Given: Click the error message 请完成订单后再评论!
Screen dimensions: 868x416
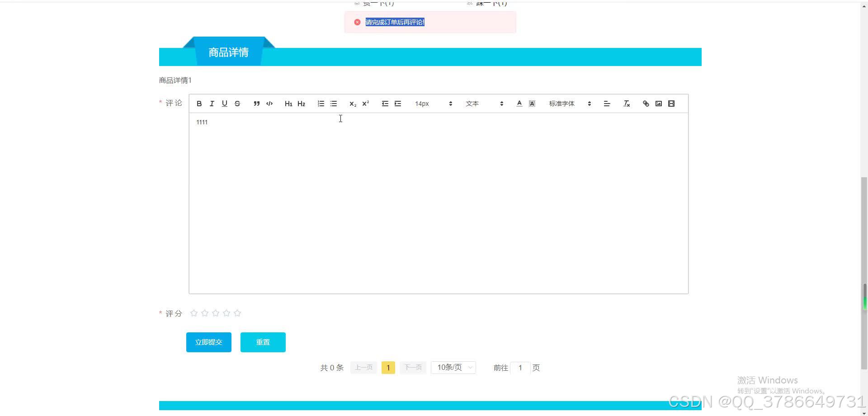Looking at the screenshot, I should click(395, 22).
